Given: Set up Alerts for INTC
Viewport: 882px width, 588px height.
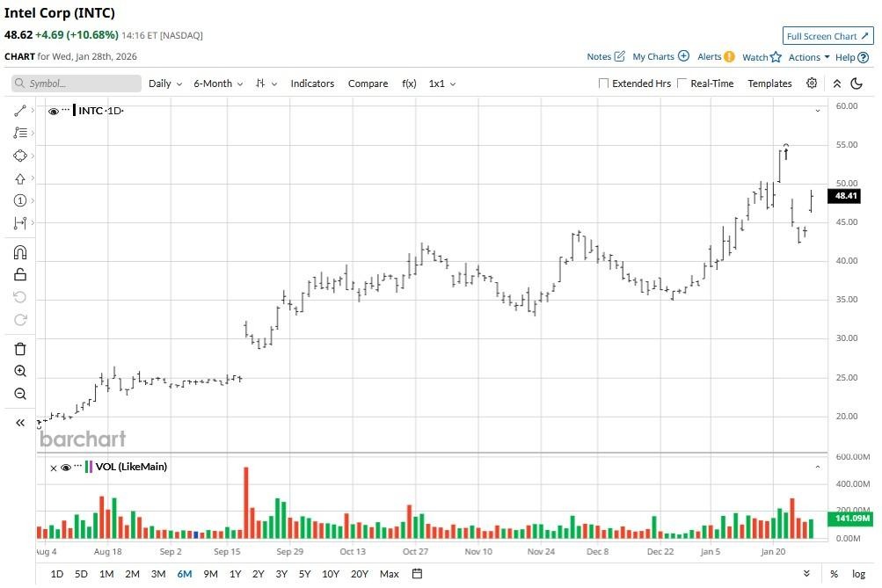Looking at the screenshot, I should [x=716, y=56].
